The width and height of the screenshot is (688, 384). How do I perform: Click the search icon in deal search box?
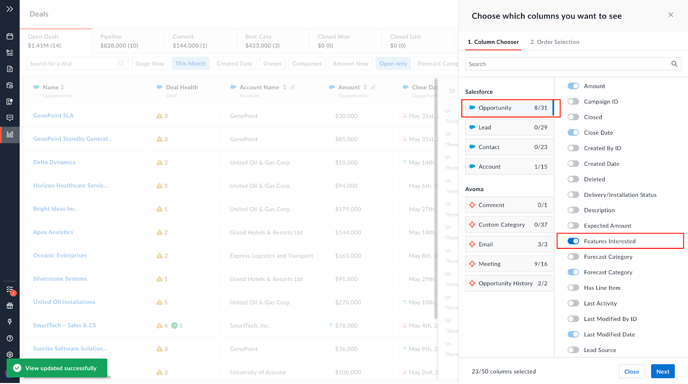(122, 64)
